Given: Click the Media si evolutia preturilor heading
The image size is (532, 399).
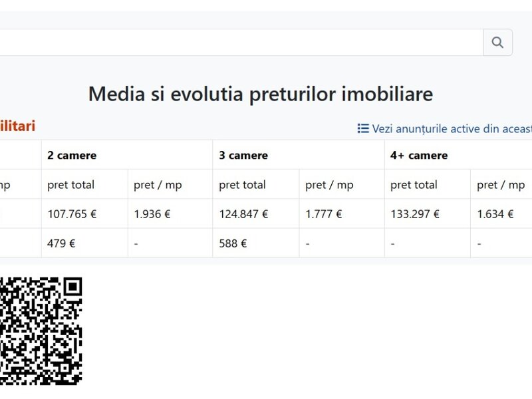Looking at the screenshot, I should click(x=261, y=94).
